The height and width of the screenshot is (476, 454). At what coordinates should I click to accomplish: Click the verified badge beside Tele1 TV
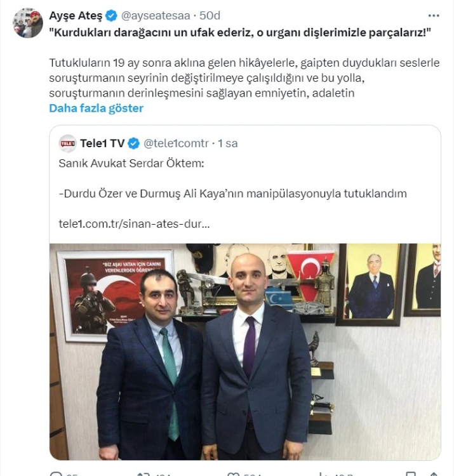click(133, 143)
